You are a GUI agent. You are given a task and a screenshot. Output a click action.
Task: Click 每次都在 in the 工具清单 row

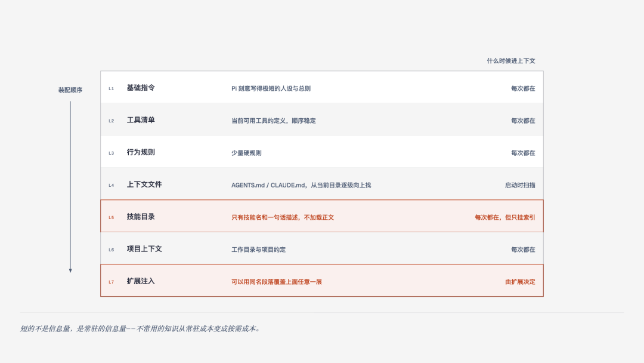[x=523, y=121]
